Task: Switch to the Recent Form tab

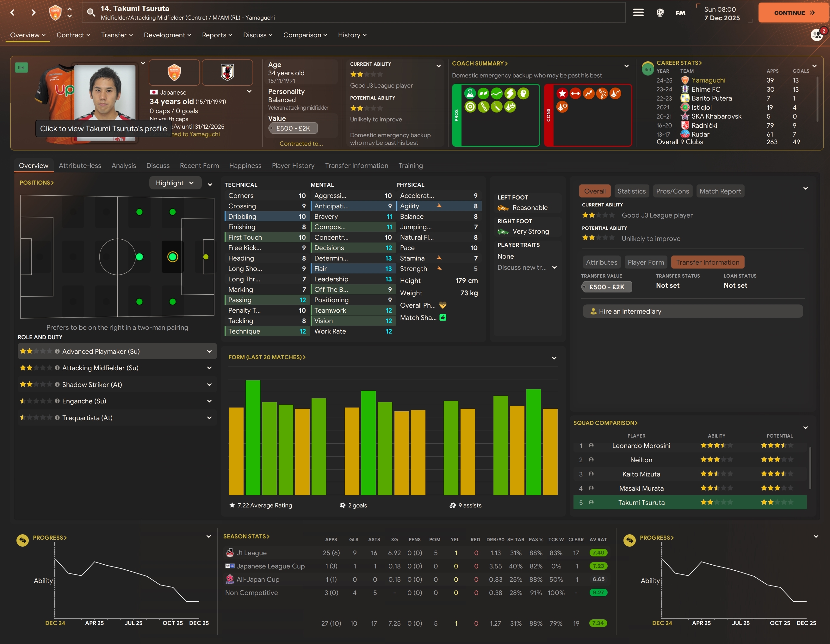Action: tap(199, 166)
